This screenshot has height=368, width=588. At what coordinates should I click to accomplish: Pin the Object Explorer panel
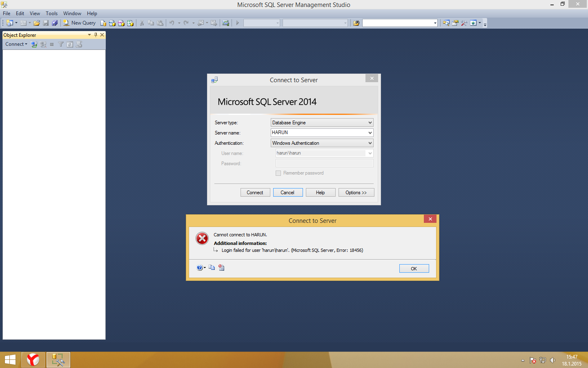point(96,35)
